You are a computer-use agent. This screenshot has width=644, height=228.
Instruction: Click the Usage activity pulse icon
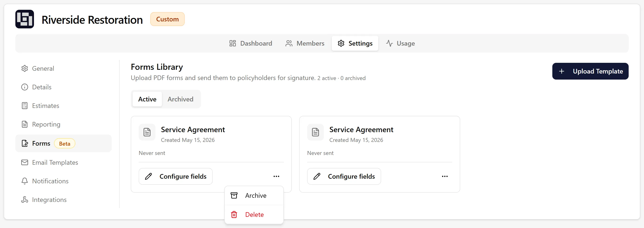click(x=389, y=44)
